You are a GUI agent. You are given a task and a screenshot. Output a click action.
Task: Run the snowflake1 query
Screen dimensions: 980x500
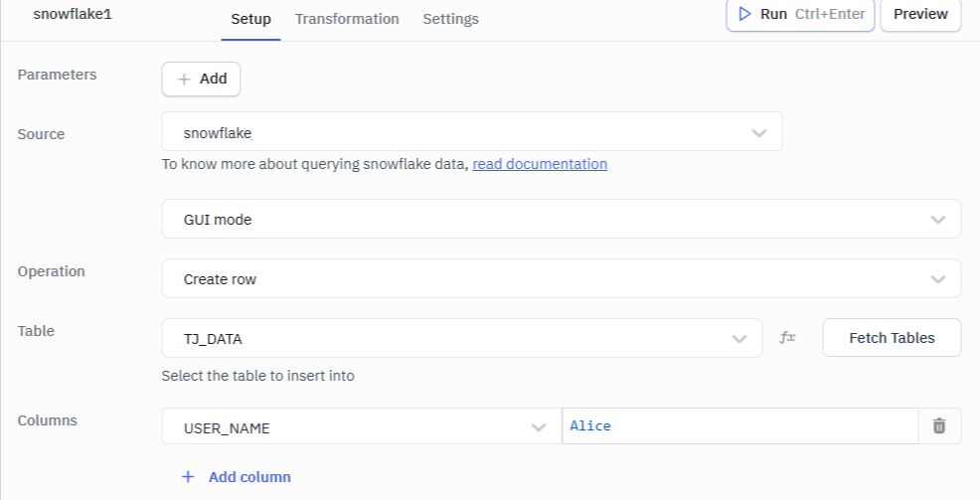click(x=800, y=14)
